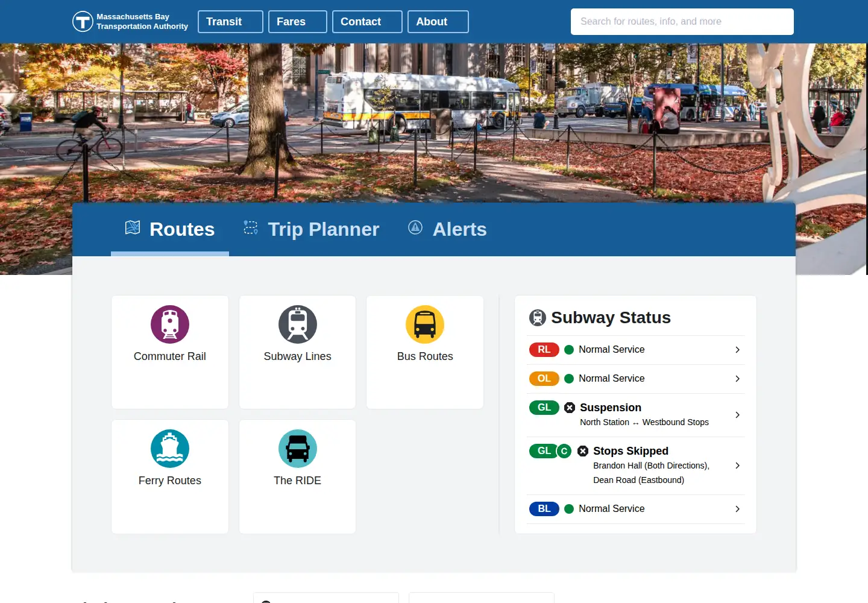This screenshot has height=603, width=868.
Task: Open the Bus Routes bus icon
Action: pyautogui.click(x=425, y=324)
